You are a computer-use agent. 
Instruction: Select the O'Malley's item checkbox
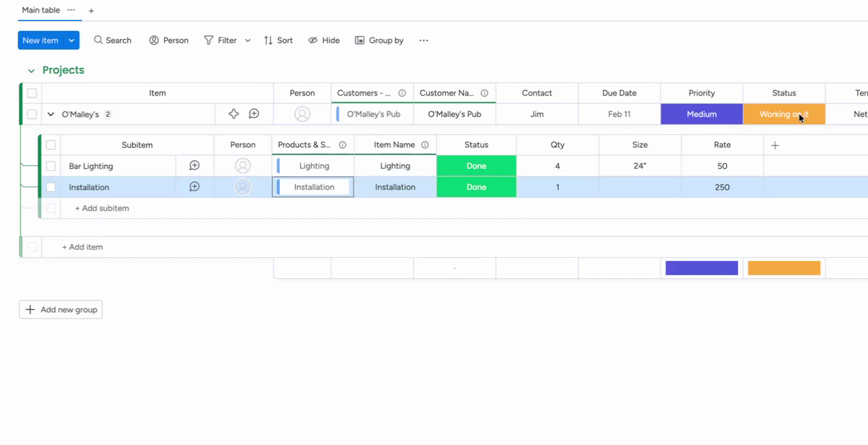(32, 113)
